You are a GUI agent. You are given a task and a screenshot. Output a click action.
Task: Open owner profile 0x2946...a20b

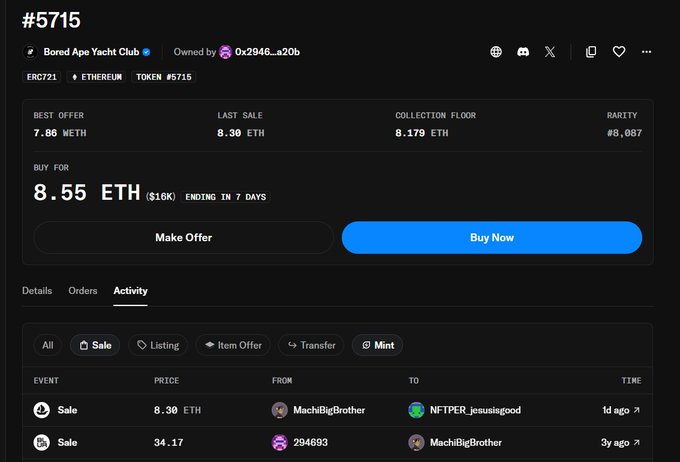pyautogui.click(x=267, y=52)
